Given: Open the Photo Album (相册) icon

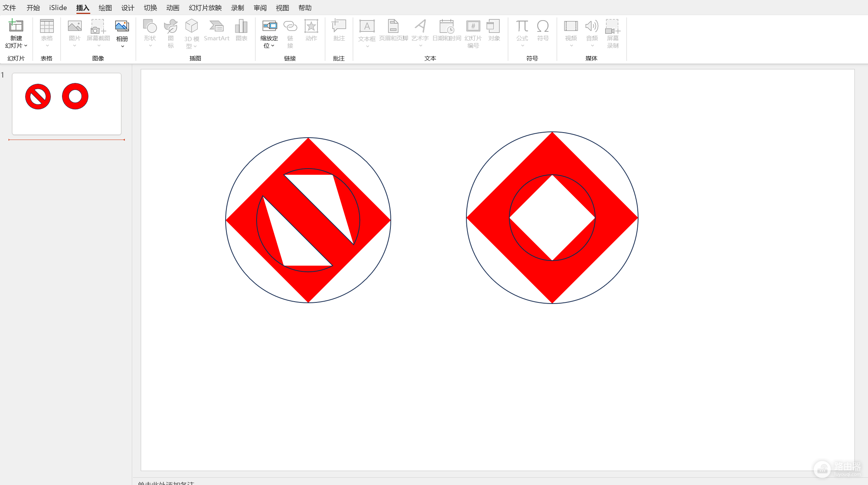Looking at the screenshot, I should (122, 26).
